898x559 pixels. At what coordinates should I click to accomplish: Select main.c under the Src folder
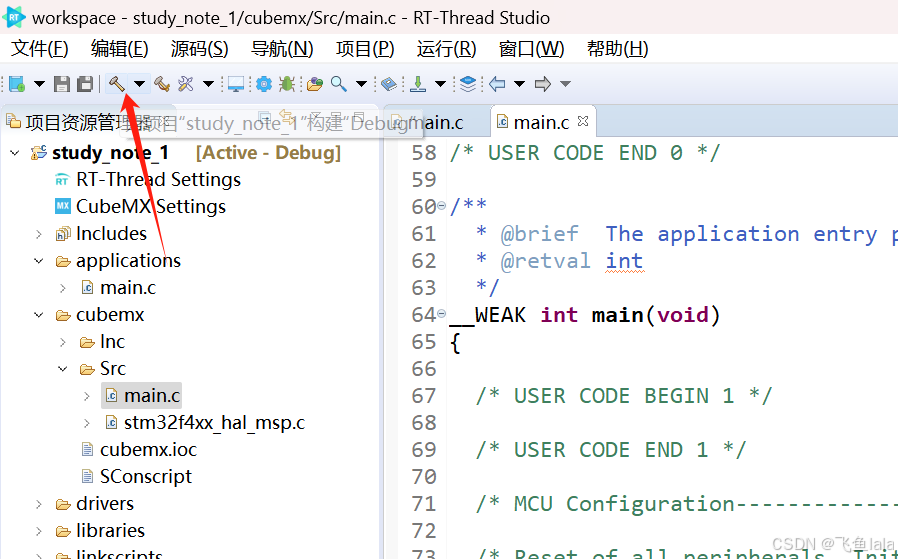tap(152, 396)
